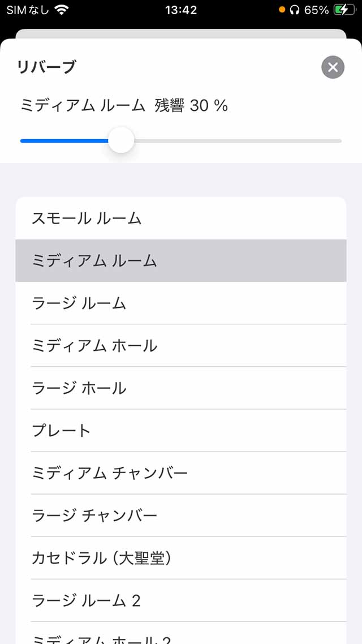Select the ミディアム チャンバー preset

(181, 473)
